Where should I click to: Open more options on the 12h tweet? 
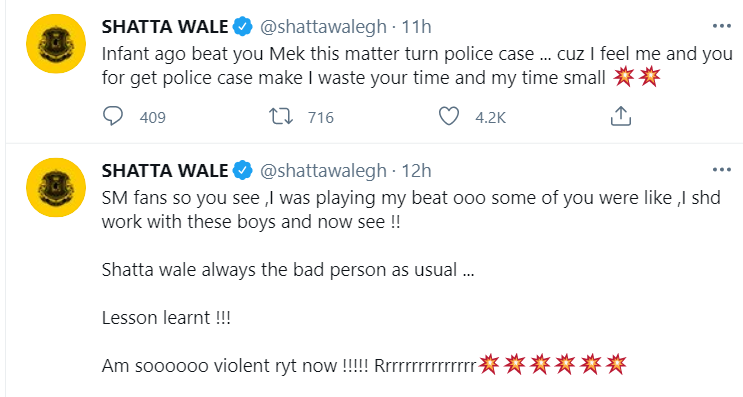(x=722, y=170)
